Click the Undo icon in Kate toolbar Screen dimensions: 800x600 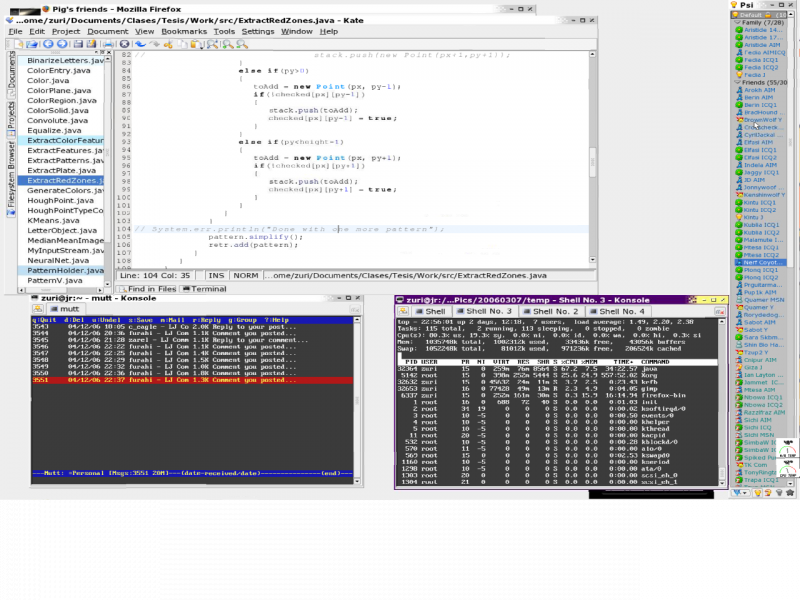tap(139, 44)
